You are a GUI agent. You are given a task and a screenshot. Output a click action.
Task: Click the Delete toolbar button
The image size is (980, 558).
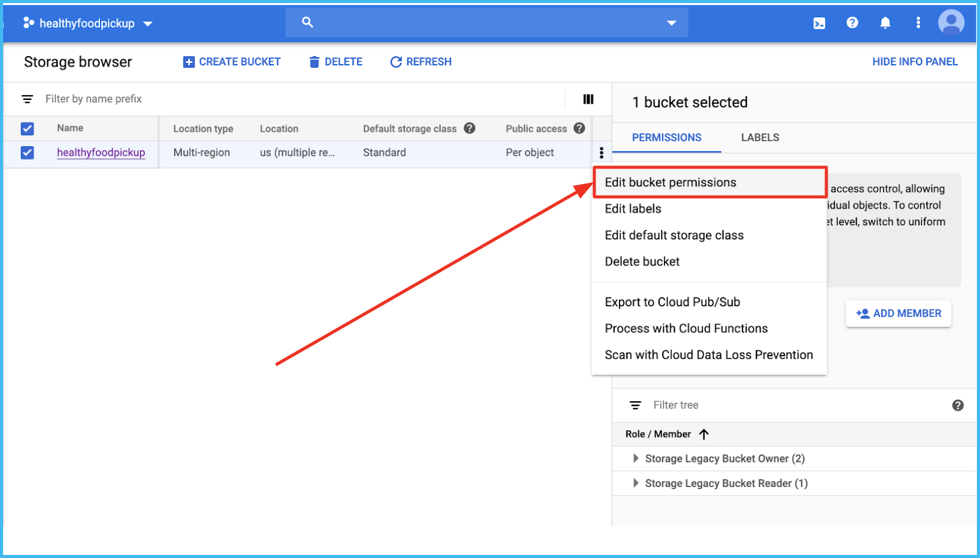336,62
